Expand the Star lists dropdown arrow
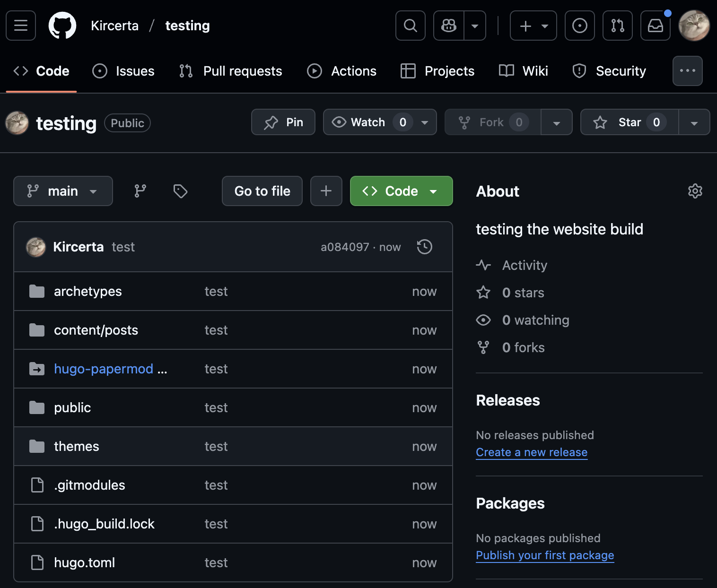Image resolution: width=717 pixels, height=588 pixels. (694, 122)
